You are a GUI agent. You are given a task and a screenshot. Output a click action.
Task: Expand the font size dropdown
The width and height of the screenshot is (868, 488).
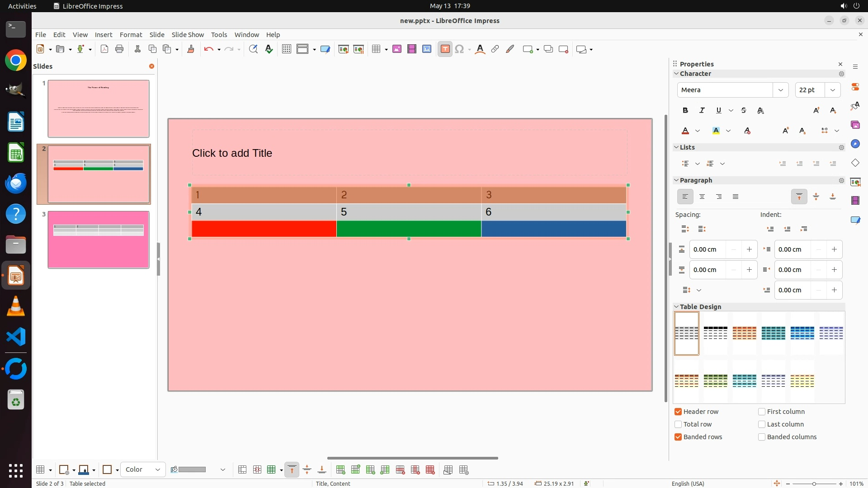(832, 90)
